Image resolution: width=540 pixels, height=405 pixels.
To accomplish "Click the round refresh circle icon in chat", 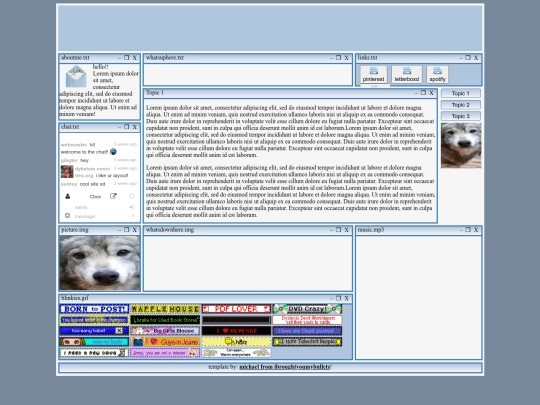I will coord(131,196).
